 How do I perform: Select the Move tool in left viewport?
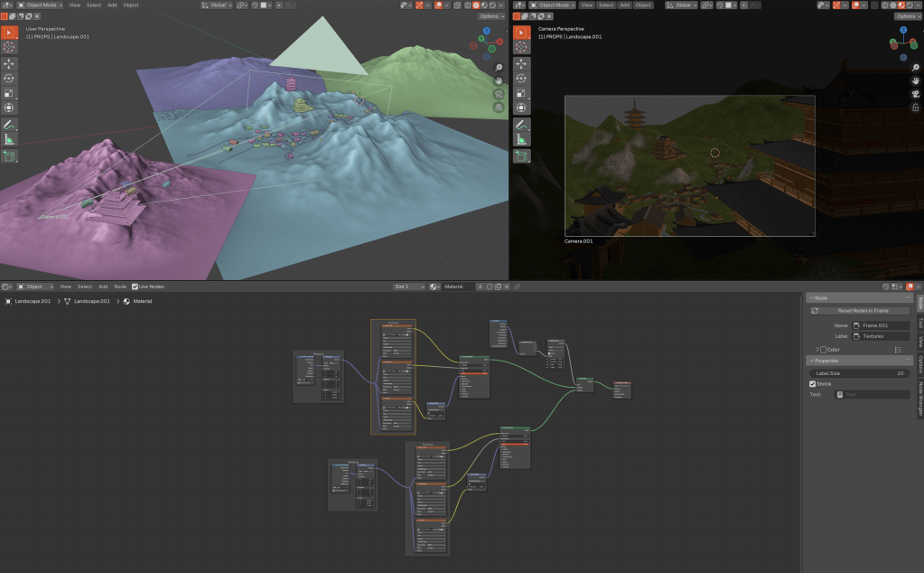coord(9,63)
